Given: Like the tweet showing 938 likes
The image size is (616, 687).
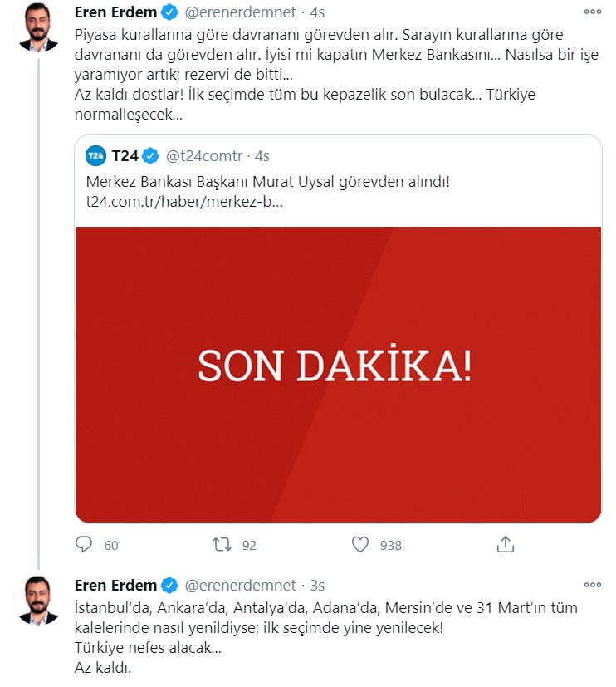Looking at the screenshot, I should [x=359, y=545].
